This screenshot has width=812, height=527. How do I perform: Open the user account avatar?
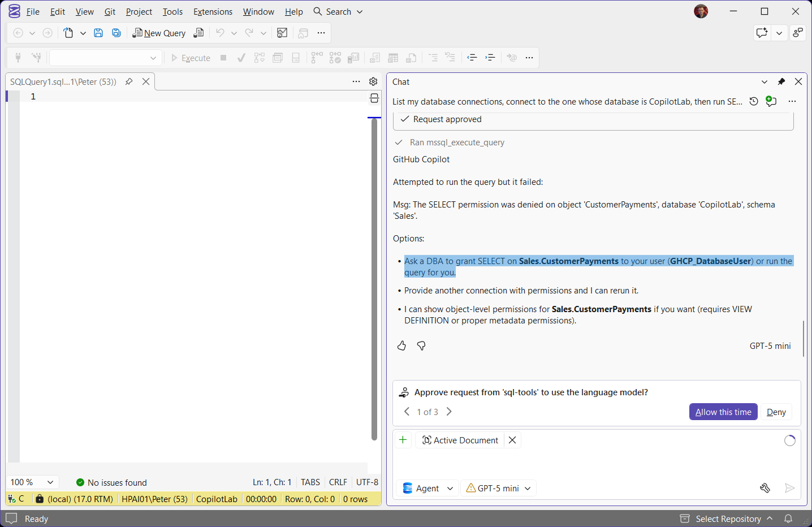click(x=701, y=11)
